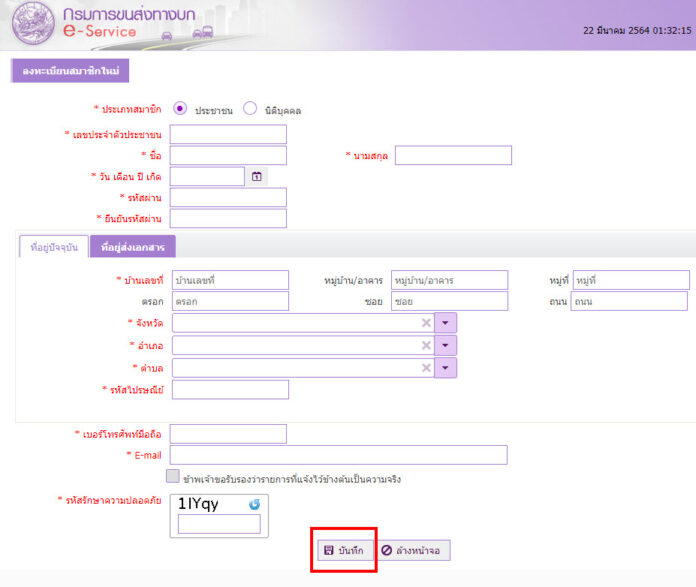This screenshot has width=696, height=587.
Task: Click the เลขประจำตัวประชาชน ID number field
Action: point(228,134)
